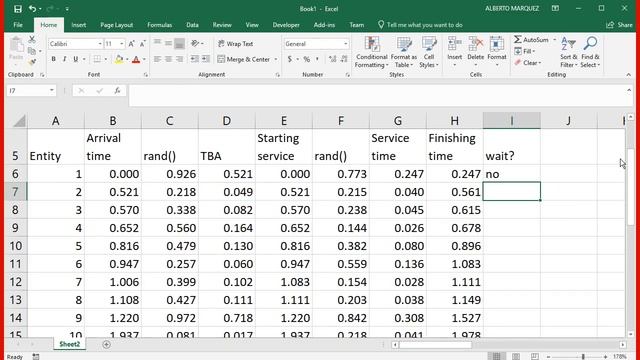Apply red font color
640x360 pixels.
136,59
